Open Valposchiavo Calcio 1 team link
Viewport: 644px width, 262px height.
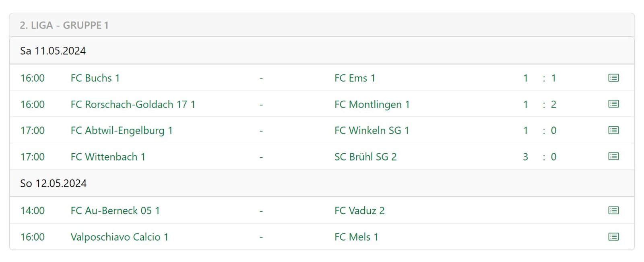point(120,237)
